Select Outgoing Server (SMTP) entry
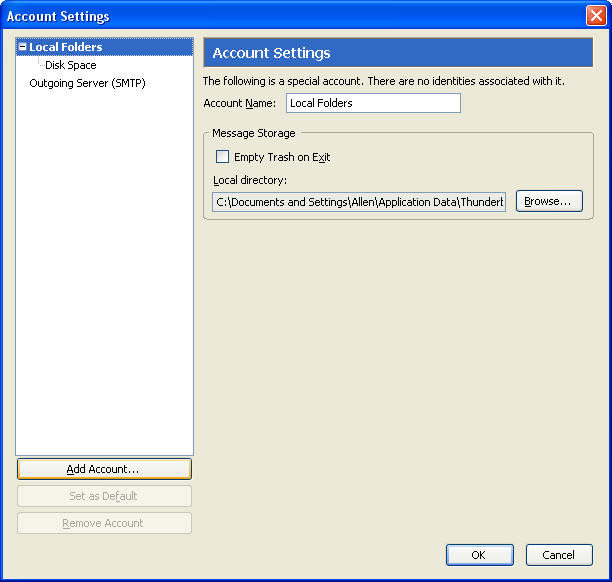 coord(87,83)
